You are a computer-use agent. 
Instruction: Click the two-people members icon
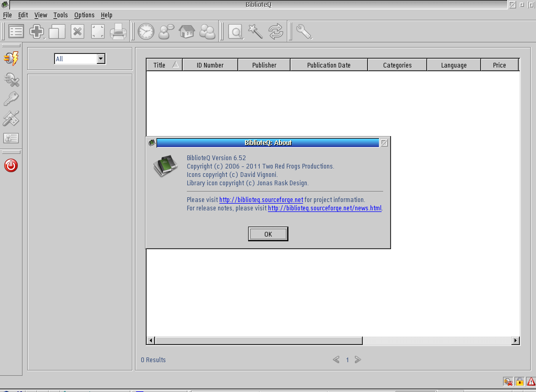click(207, 31)
